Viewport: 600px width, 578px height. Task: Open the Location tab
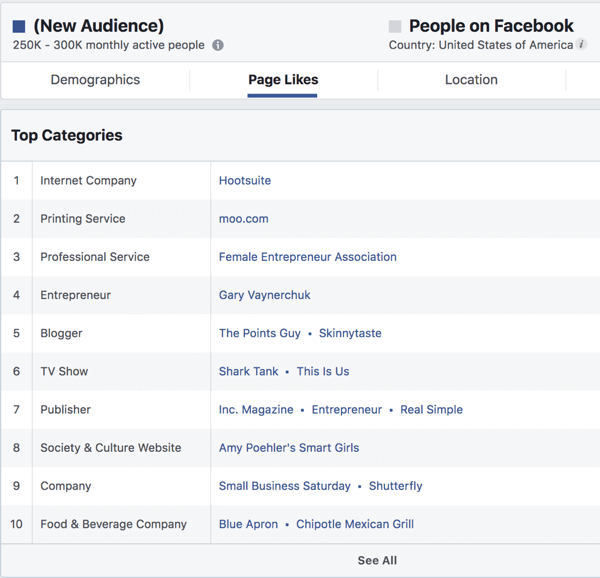(471, 80)
